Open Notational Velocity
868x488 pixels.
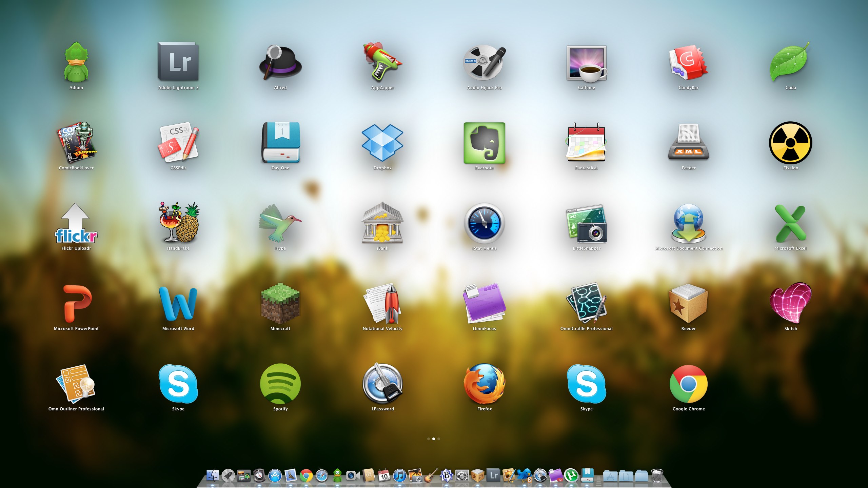(x=382, y=303)
